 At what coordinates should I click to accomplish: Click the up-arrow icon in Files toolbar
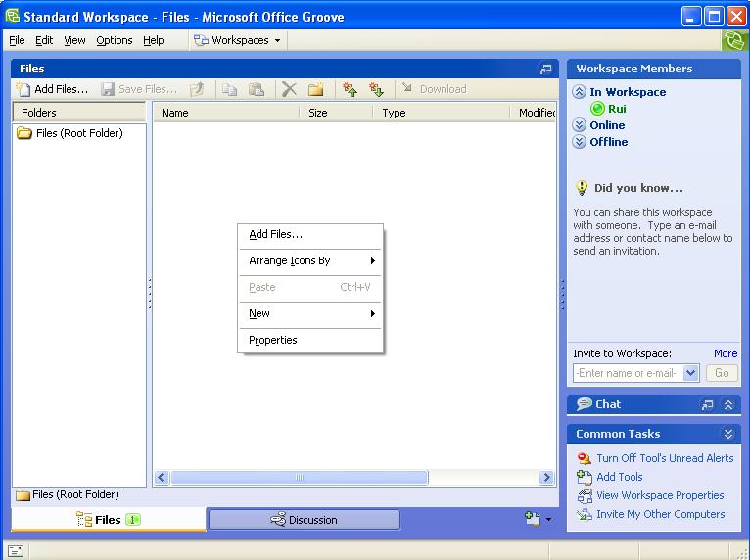pos(351,89)
